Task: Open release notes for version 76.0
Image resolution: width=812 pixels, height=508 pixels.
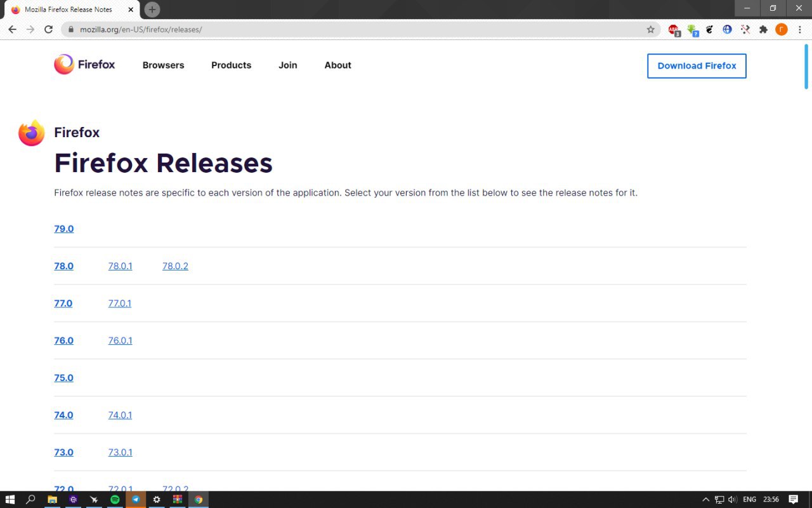Action: click(63, 340)
